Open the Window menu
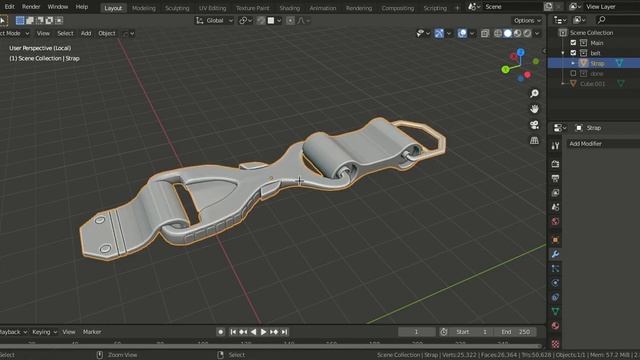 tap(58, 7)
